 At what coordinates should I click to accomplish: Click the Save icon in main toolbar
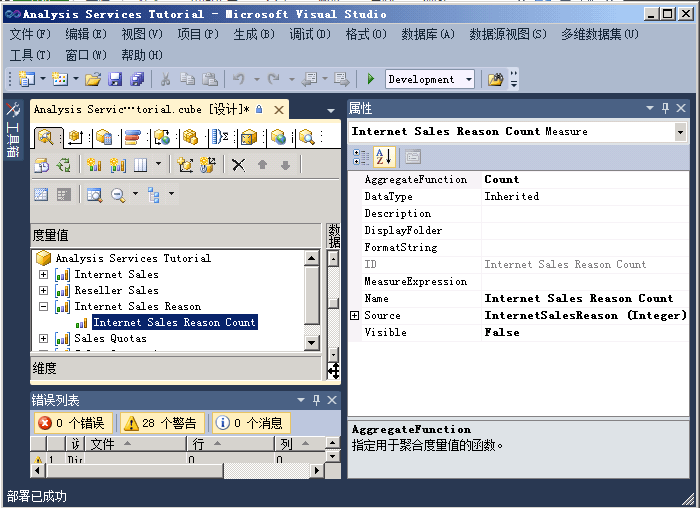pos(115,79)
